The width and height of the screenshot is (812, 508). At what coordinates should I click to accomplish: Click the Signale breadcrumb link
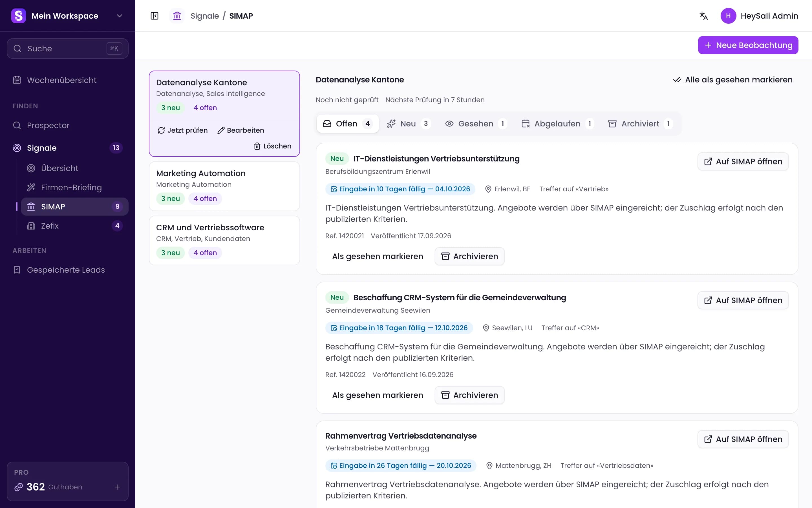pyautogui.click(x=204, y=16)
